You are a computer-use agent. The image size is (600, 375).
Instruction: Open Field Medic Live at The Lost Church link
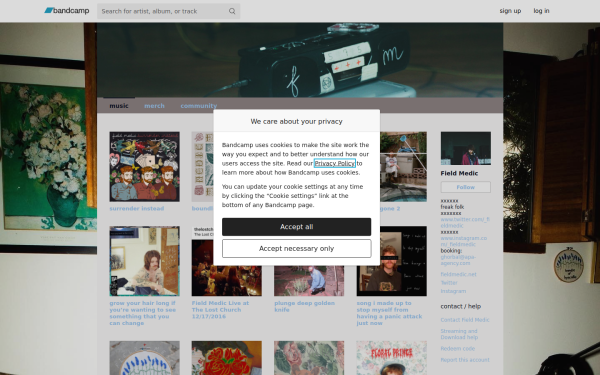[x=220, y=310]
